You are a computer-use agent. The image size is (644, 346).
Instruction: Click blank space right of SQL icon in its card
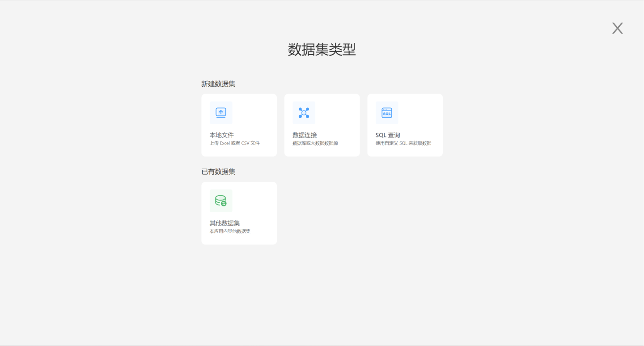420,113
